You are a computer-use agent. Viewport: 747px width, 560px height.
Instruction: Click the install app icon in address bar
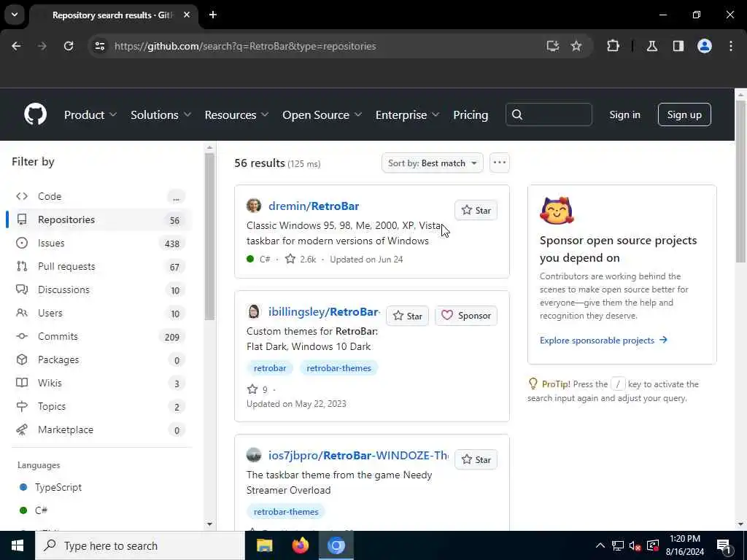553,46
